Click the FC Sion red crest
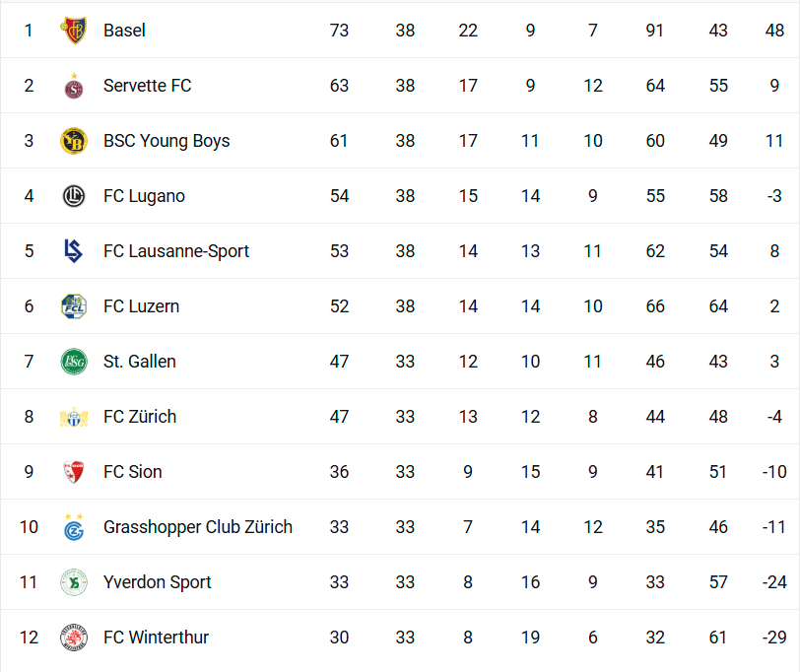The width and height of the screenshot is (800, 672). pos(73,472)
